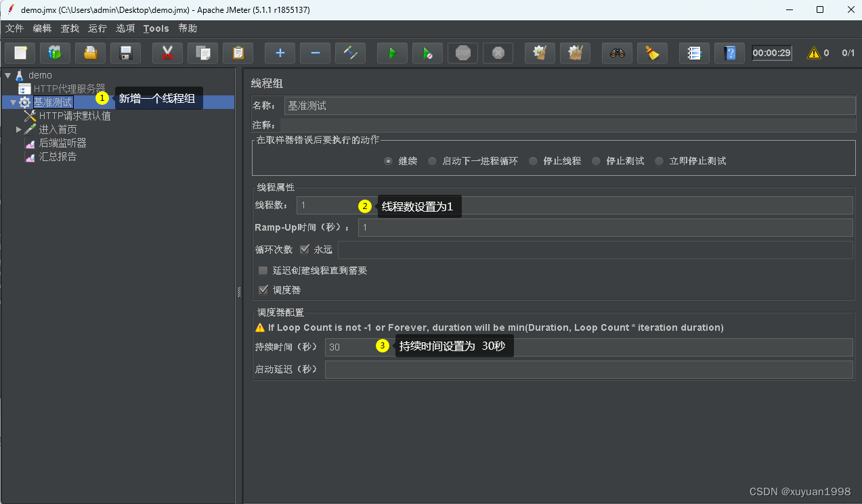
Task: Collapse the 基准测试 thread group node
Action: tap(13, 102)
